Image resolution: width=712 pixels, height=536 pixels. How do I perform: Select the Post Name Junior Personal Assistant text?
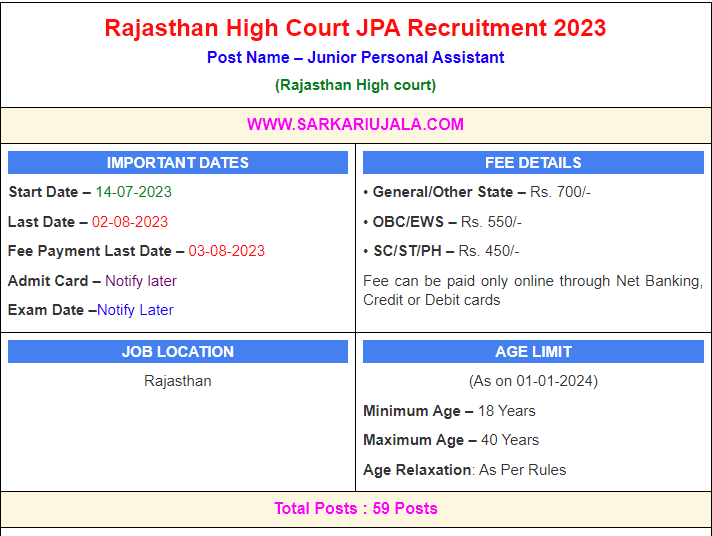(355, 57)
